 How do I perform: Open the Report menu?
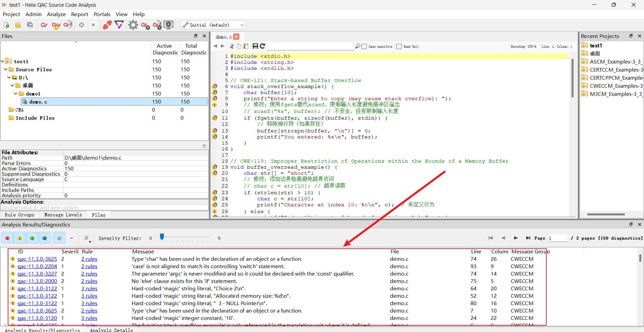point(80,14)
